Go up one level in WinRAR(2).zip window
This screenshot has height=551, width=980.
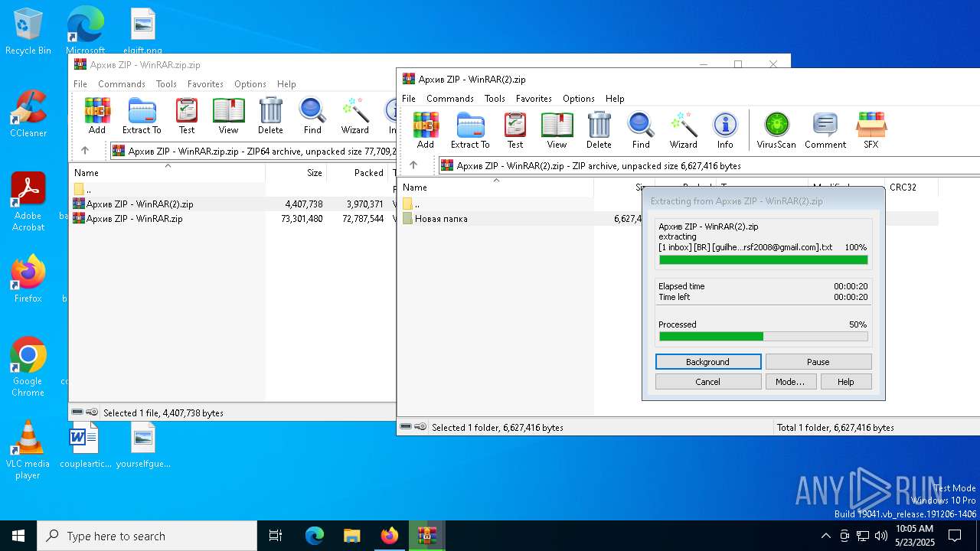pyautogui.click(x=413, y=165)
